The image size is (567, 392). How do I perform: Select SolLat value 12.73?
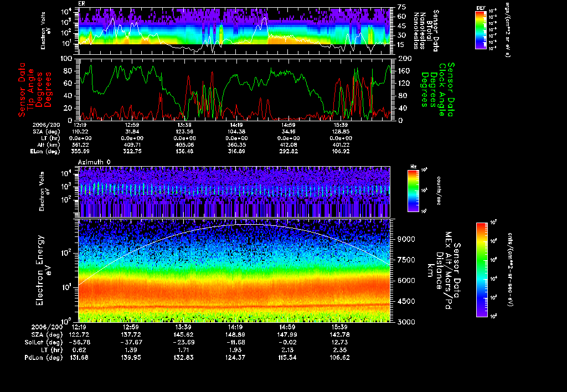339,342
